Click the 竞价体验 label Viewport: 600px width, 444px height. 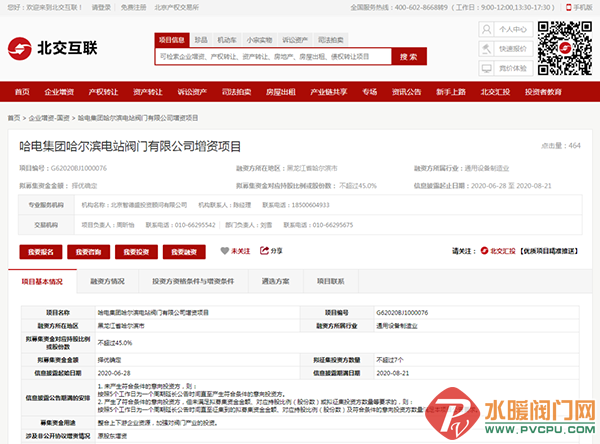coord(513,69)
